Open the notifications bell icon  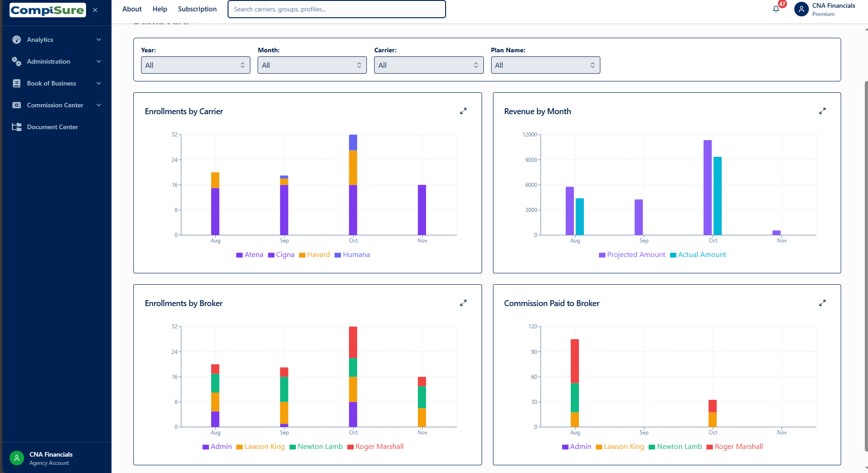pos(776,9)
